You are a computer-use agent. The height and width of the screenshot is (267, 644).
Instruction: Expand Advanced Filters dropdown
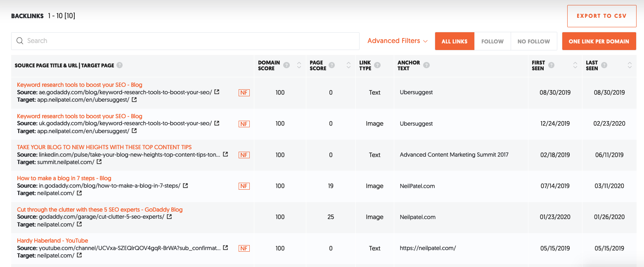[x=398, y=41]
